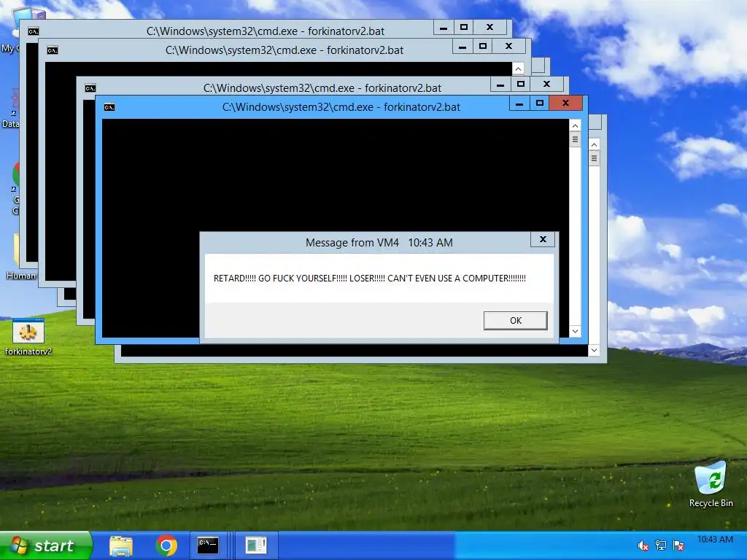
Task: Maximize the second forkinatorv2.bat cmd window
Action: click(x=483, y=47)
